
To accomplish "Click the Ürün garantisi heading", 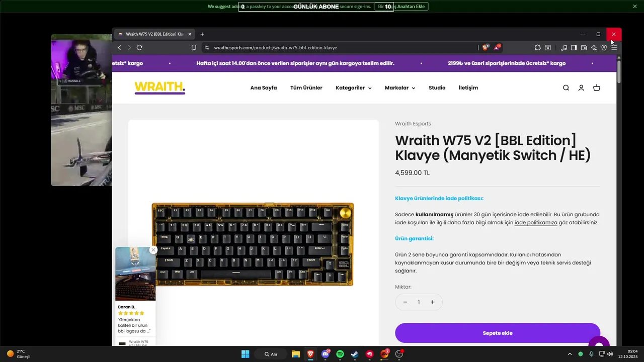I will tap(415, 239).
